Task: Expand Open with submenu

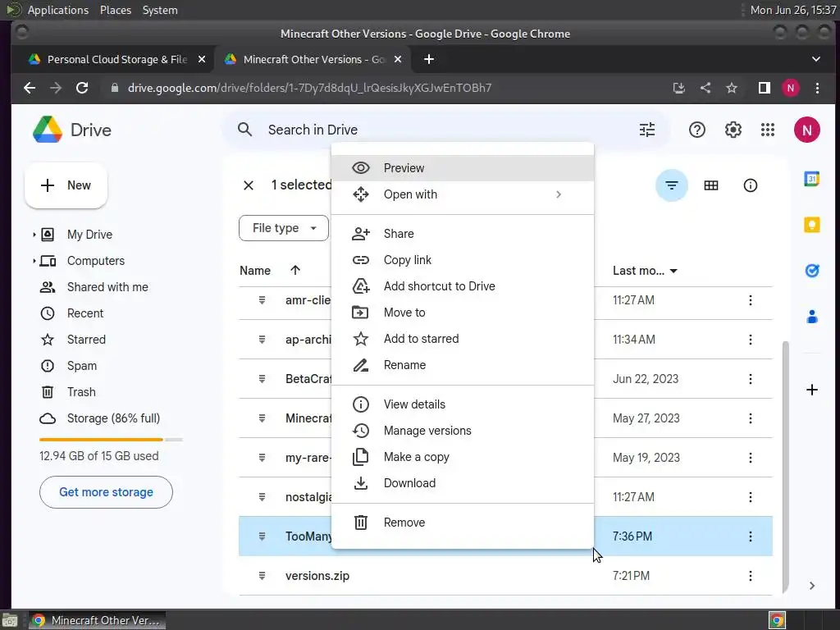Action: tap(558, 194)
